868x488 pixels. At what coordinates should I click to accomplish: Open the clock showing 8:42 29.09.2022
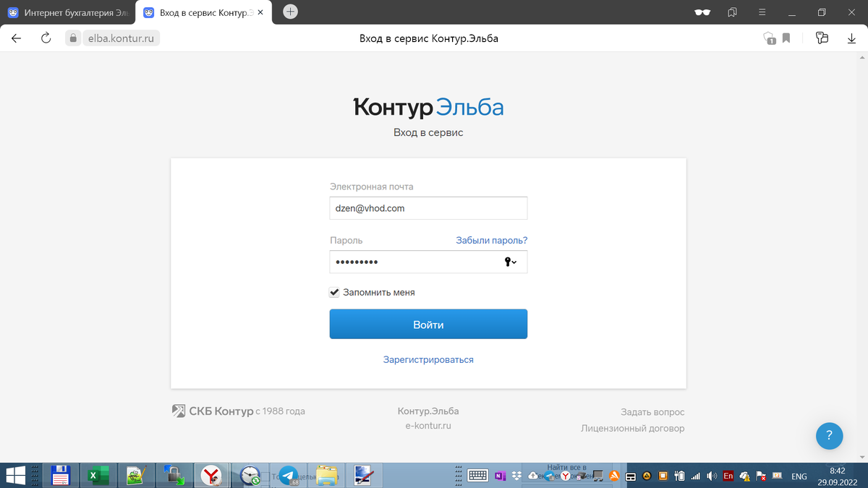click(x=837, y=475)
